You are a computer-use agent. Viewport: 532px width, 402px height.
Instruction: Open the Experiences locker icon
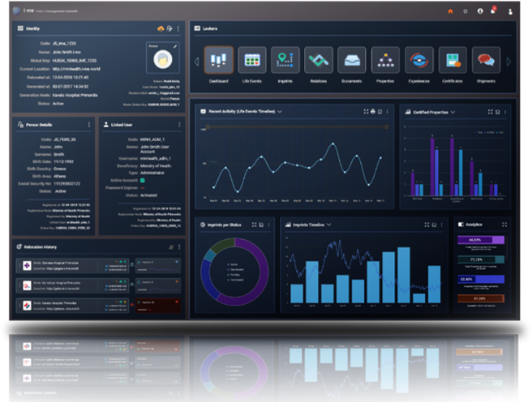pos(418,61)
